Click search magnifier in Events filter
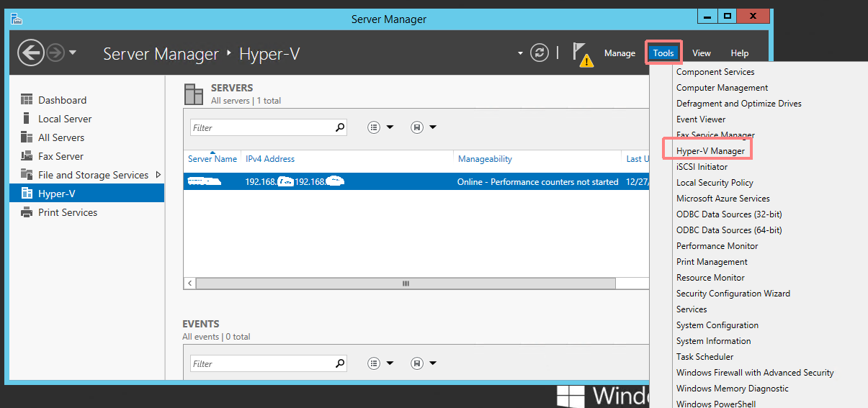Screen dimensions: 868x408 click(x=340, y=363)
